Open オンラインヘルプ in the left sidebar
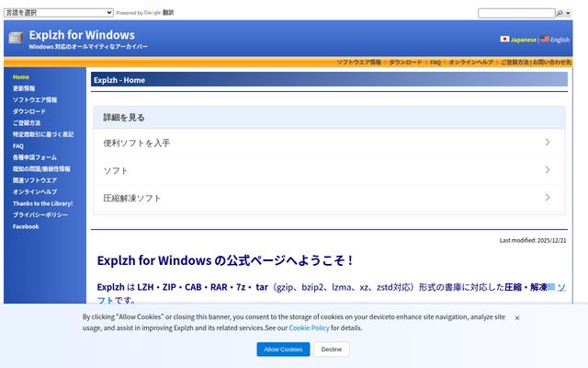Screen dimensions: 588x368 tap(35, 192)
